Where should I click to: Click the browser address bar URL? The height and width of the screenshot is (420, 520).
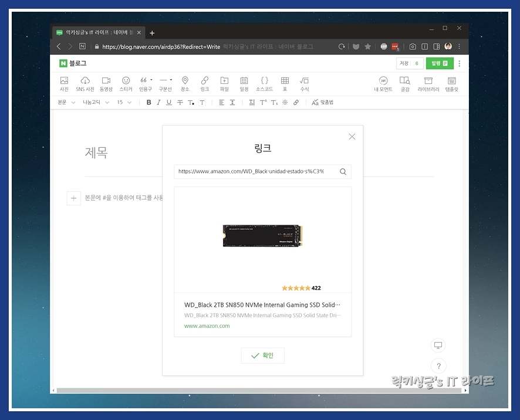(161, 47)
